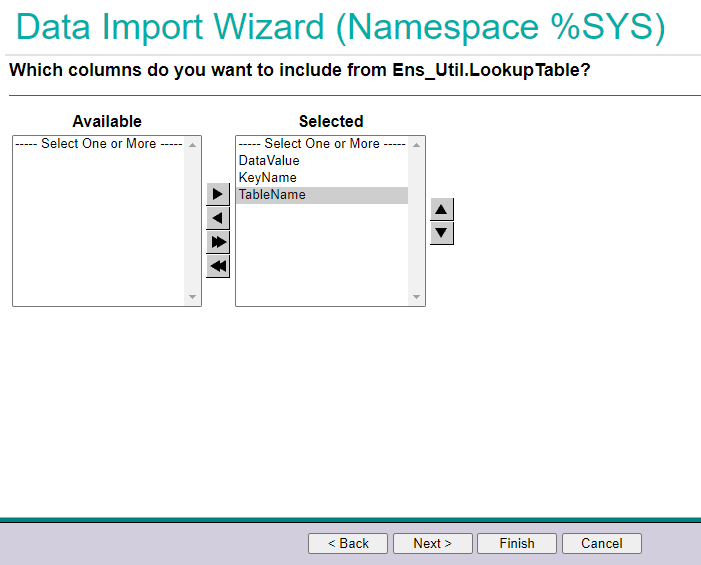701x565 pixels.
Task: Click the move right single arrow button
Action: [218, 194]
